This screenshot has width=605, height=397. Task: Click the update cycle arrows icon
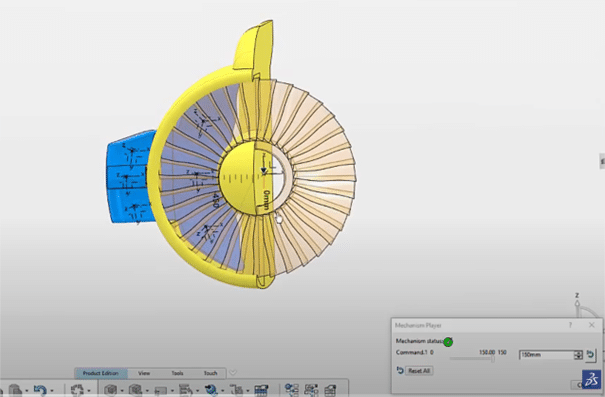click(x=78, y=390)
